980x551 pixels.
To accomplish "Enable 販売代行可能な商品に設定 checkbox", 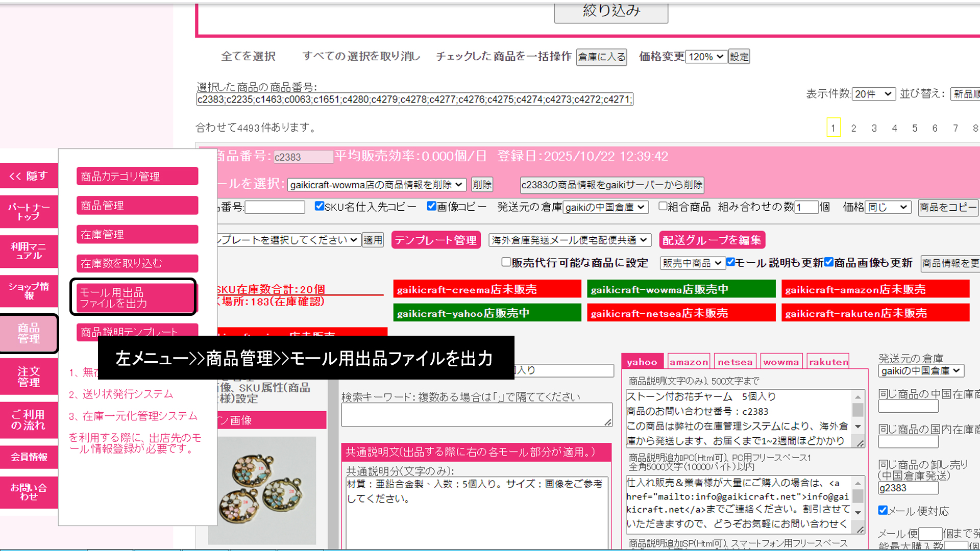I will point(506,262).
